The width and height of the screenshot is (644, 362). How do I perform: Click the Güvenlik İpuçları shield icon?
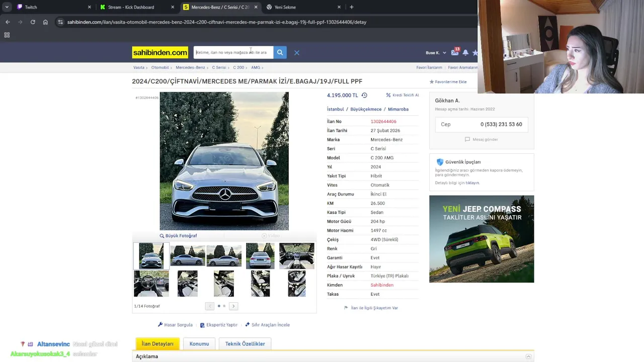coord(440,162)
